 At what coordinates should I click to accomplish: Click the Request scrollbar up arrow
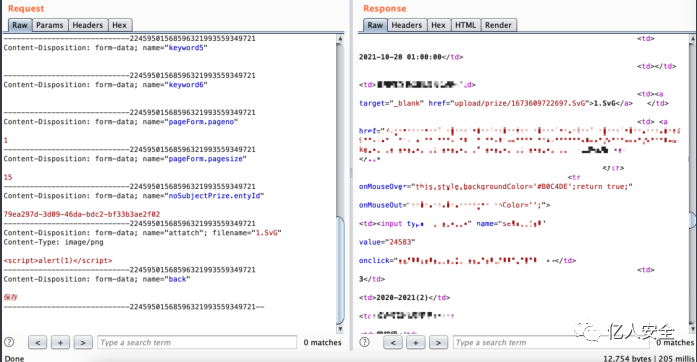[340, 39]
